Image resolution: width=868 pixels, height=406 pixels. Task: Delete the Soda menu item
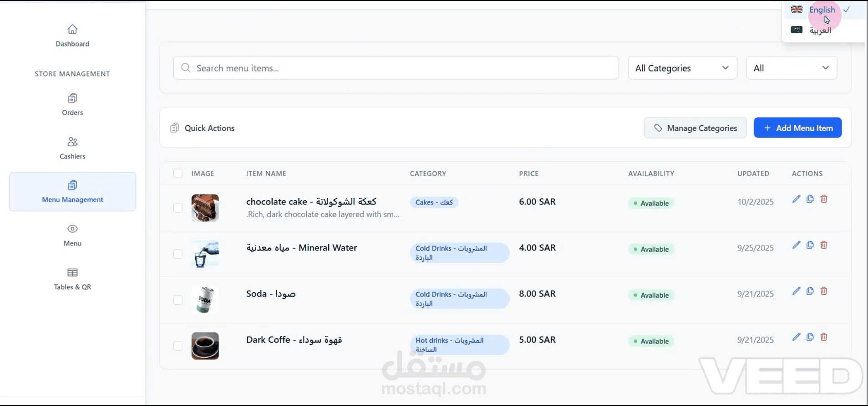pos(823,291)
